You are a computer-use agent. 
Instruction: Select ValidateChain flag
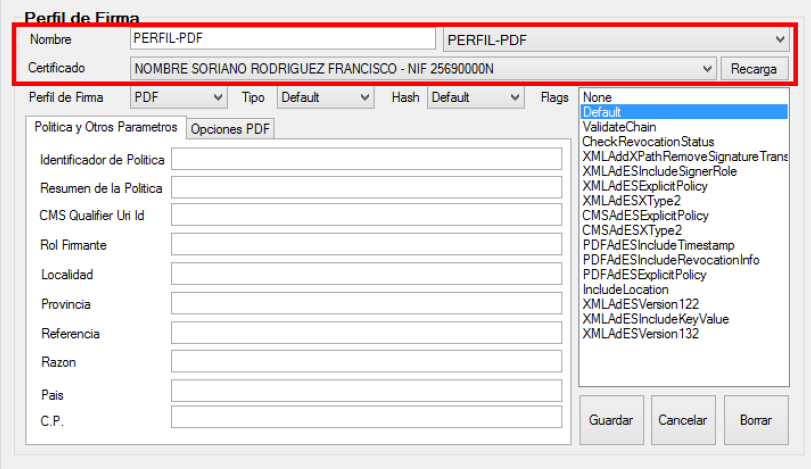tap(684, 127)
